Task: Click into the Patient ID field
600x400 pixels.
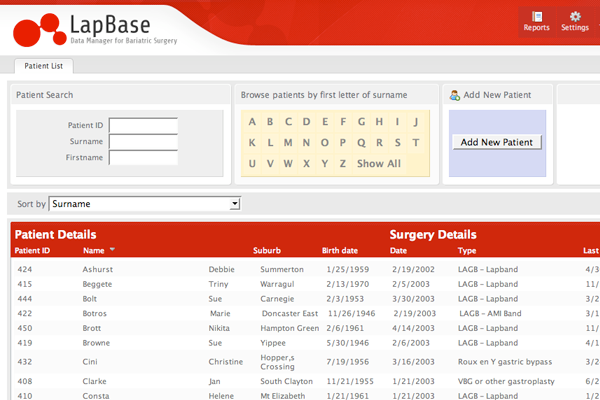Action: tap(143, 125)
